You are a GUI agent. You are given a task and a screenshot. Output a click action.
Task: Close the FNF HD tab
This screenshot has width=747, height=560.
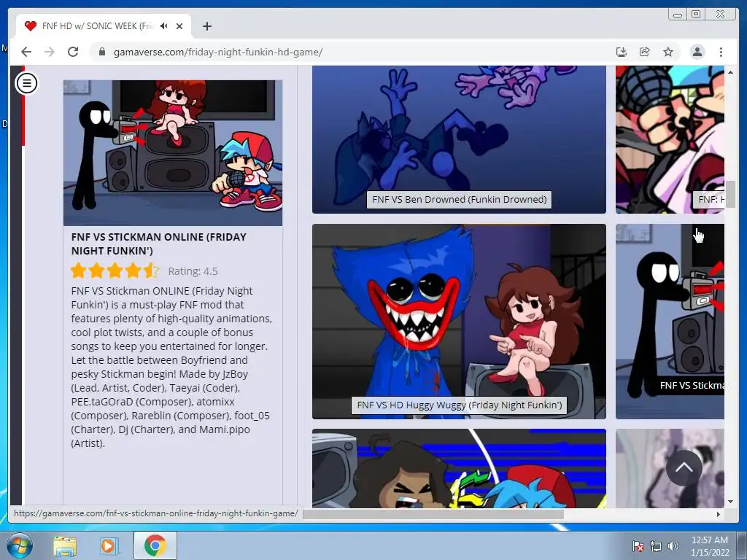(179, 26)
